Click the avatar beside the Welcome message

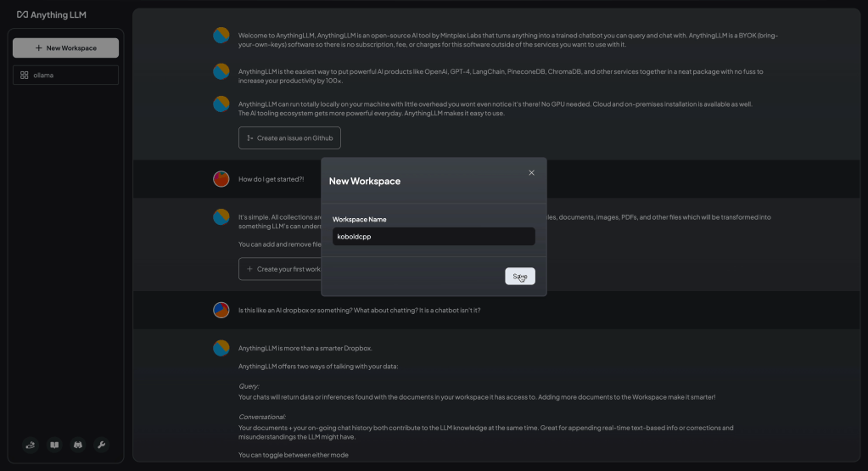click(221, 36)
